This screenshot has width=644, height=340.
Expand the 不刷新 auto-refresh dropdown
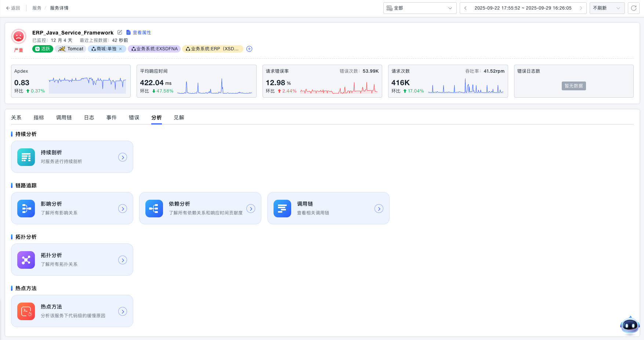click(607, 8)
